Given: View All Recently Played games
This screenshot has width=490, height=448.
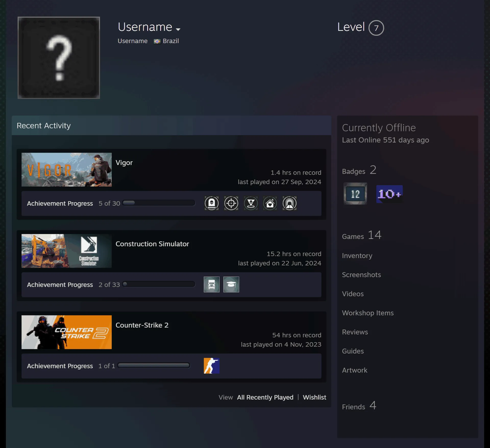Looking at the screenshot, I should 265,398.
